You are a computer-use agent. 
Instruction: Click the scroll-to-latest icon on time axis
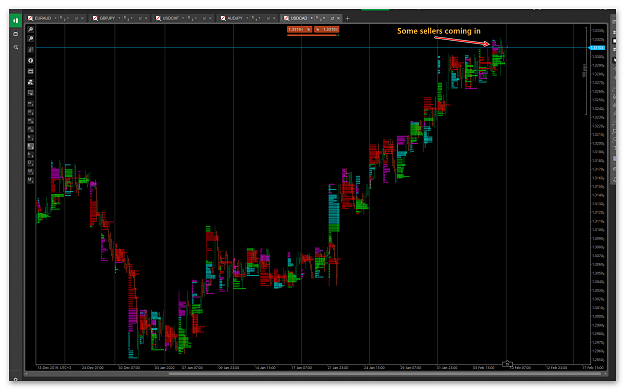click(507, 364)
